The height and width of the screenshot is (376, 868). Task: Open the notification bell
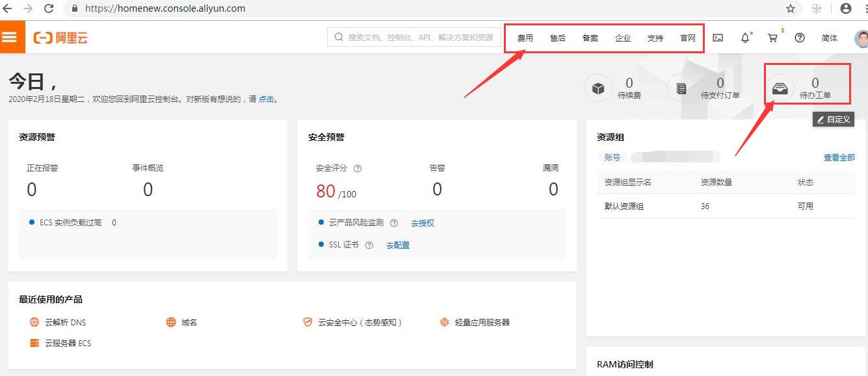pyautogui.click(x=745, y=38)
